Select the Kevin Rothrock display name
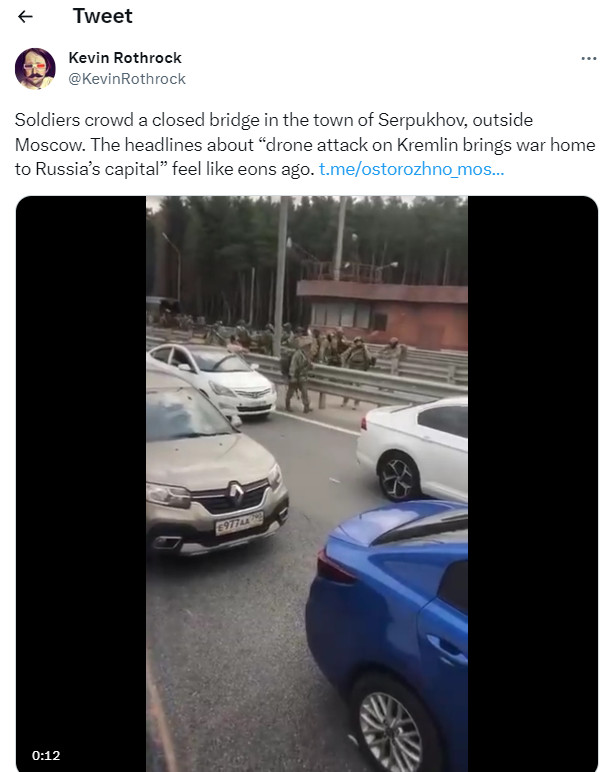The width and height of the screenshot is (610, 772). click(x=125, y=58)
